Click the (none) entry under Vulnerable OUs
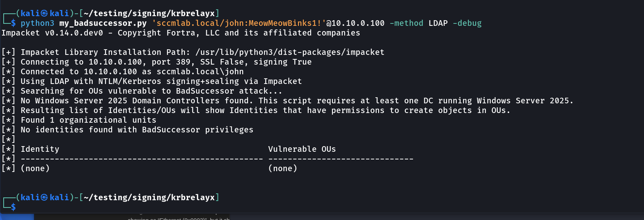The image size is (644, 220). [282, 169]
